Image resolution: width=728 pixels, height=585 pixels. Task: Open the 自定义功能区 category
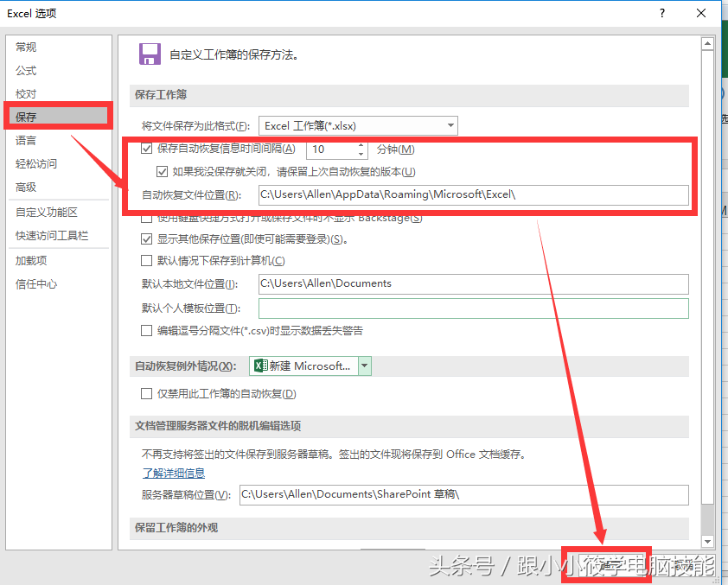(47, 212)
